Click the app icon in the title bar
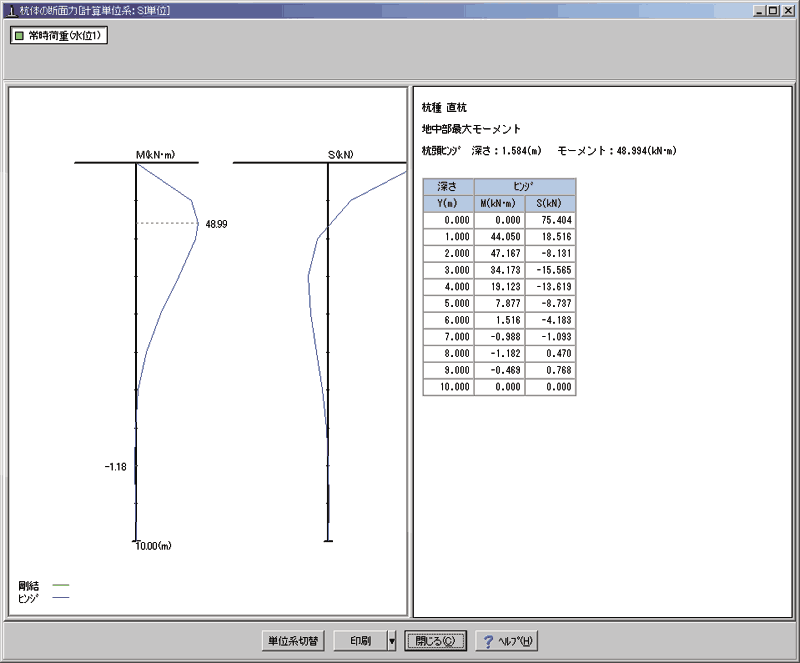Screen dimensions: 800x663 (9, 9)
